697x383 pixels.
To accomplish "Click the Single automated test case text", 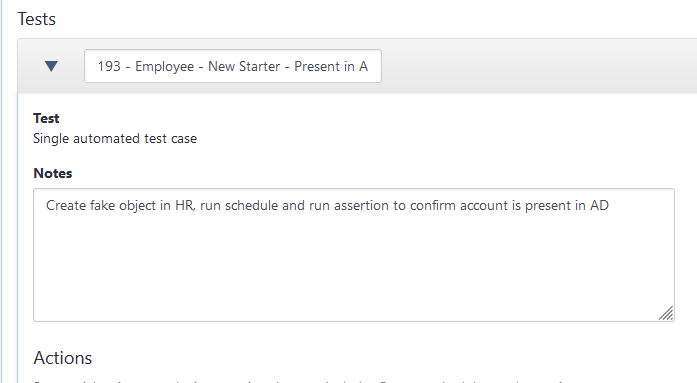I will point(115,139).
